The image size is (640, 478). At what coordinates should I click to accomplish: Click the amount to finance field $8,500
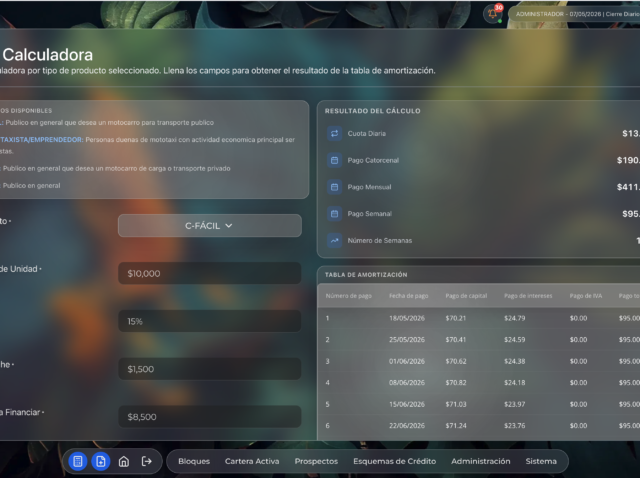(210, 417)
